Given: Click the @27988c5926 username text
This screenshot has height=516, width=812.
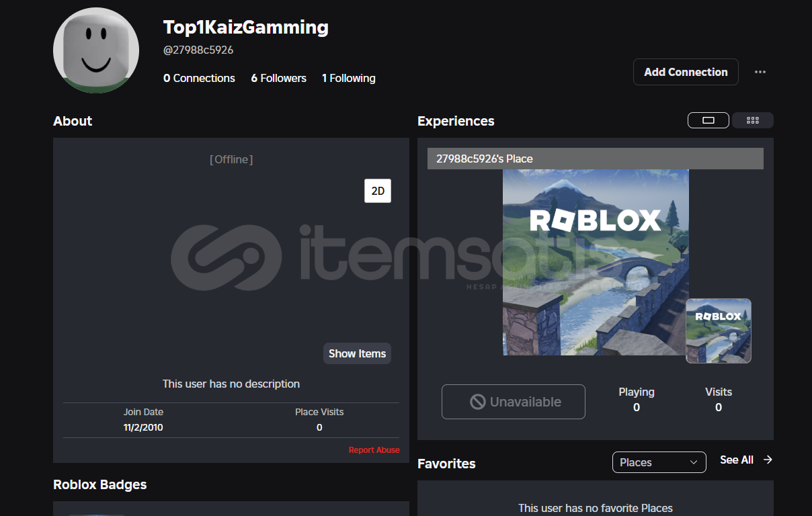Looking at the screenshot, I should 198,50.
